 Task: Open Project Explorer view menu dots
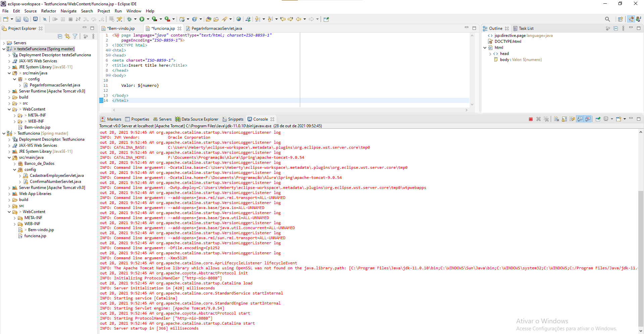(93, 36)
